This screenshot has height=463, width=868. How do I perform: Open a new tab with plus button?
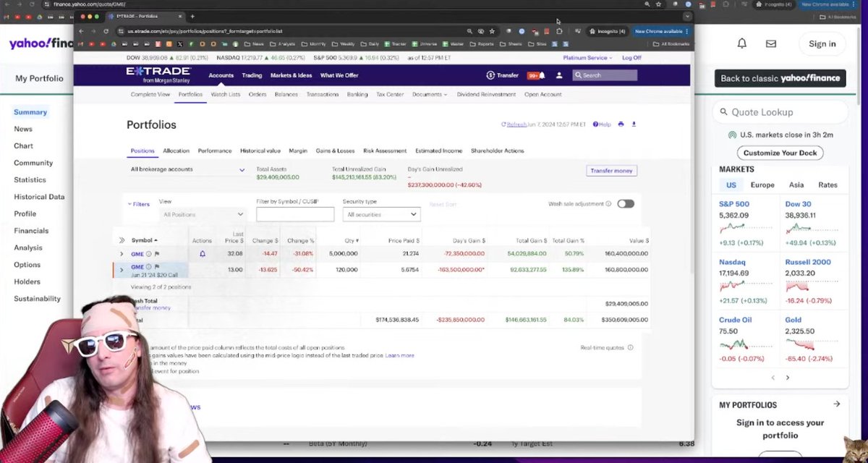pyautogui.click(x=192, y=16)
